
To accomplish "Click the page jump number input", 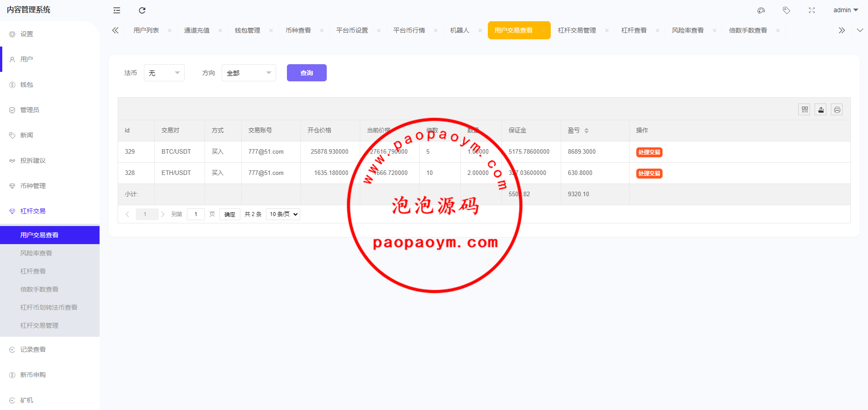I will click(x=196, y=214).
